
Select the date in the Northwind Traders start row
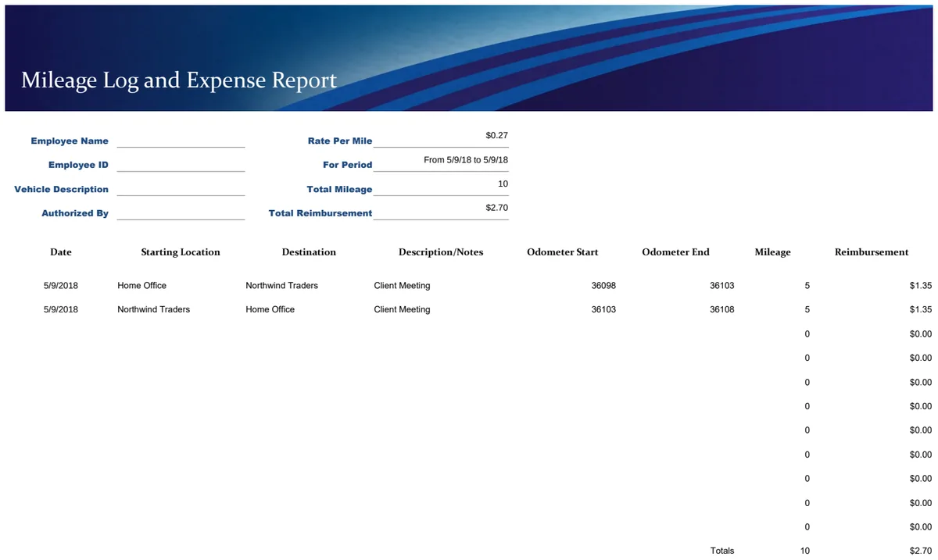pos(61,310)
